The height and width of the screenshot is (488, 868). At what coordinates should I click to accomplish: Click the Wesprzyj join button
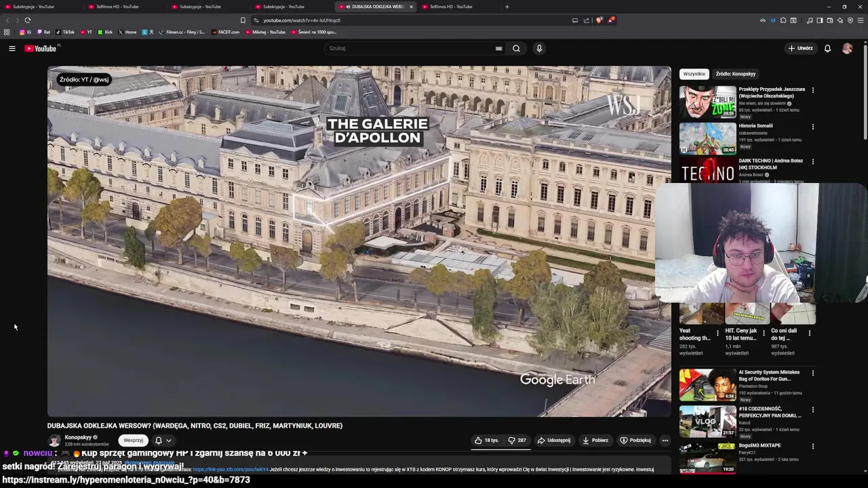[133, 441]
